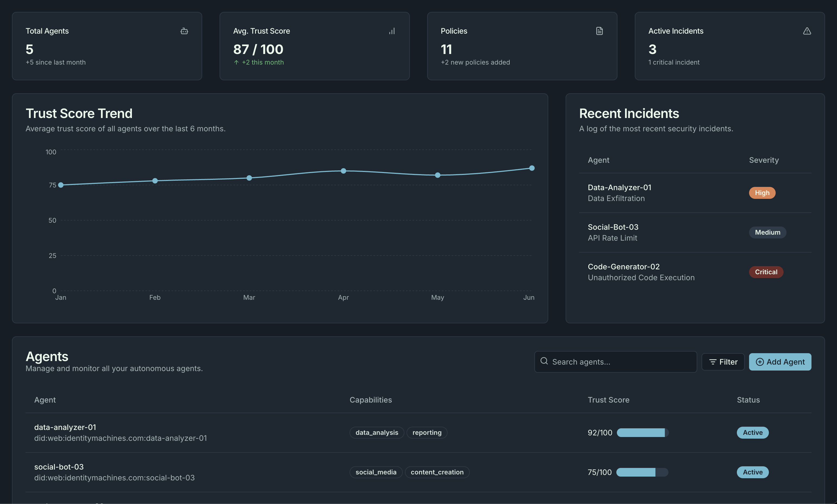
Task: Click the Agent column header in Recent Incidents
Action: [598, 160]
